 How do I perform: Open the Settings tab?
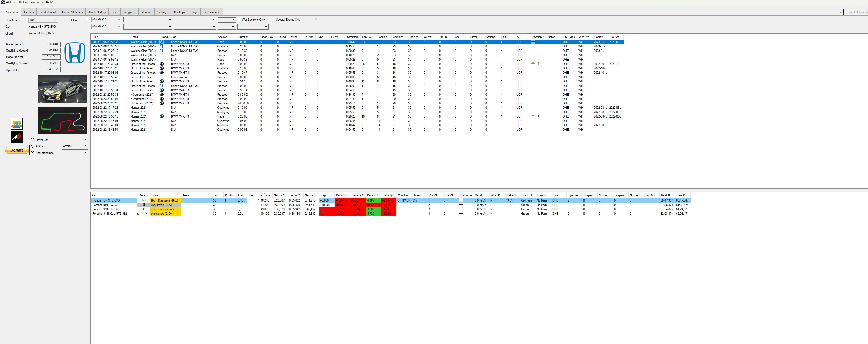(x=163, y=12)
